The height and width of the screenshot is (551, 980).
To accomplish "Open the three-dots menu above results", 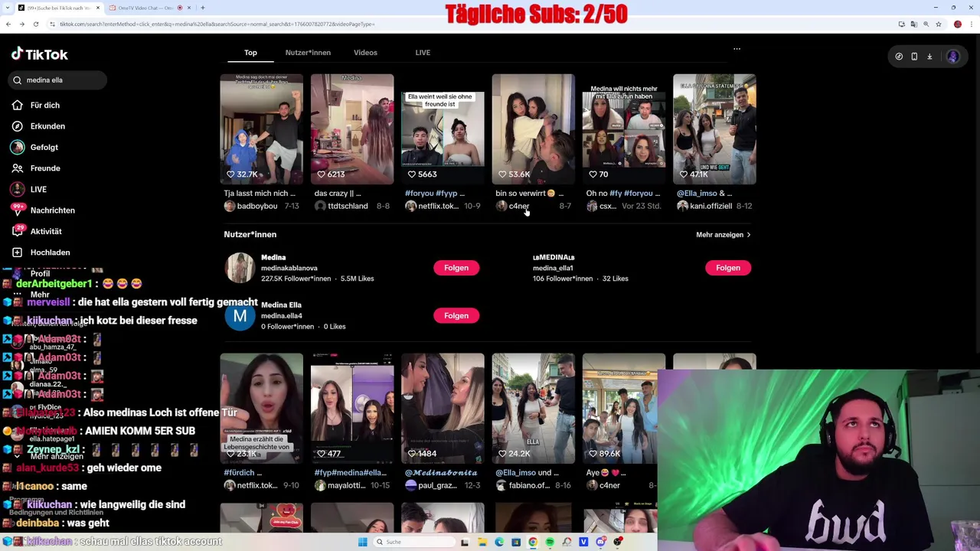I will (x=737, y=49).
